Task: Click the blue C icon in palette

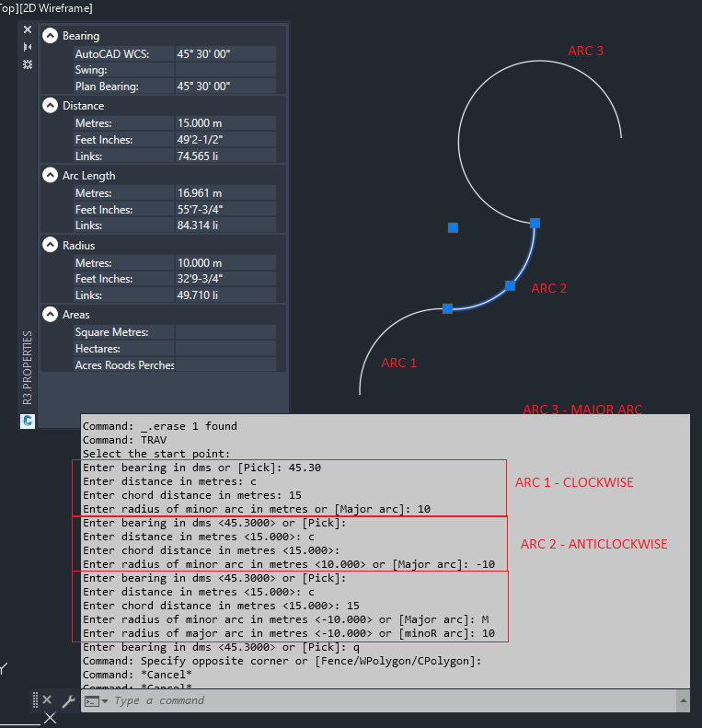Action: point(28,421)
